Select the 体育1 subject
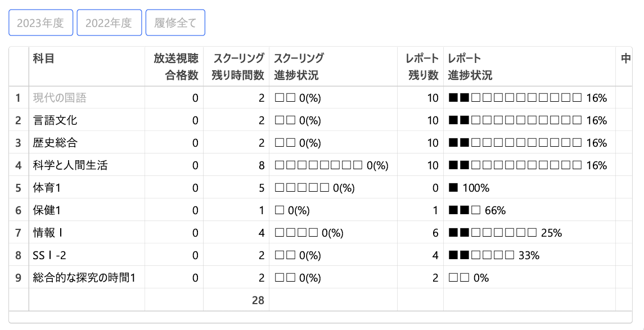 [46, 188]
